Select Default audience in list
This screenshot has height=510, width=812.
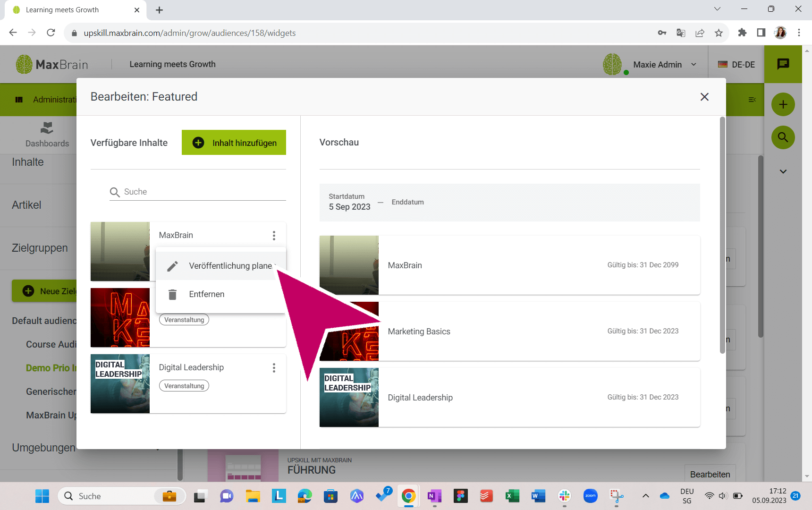point(44,321)
